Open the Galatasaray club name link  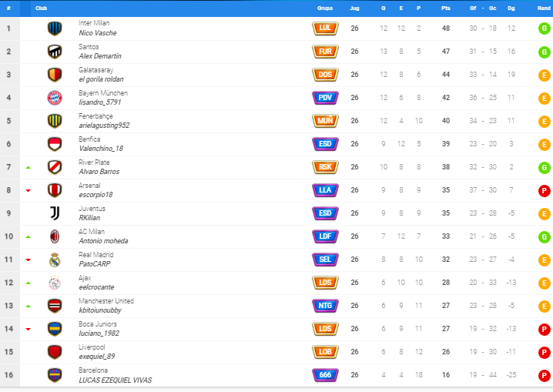click(96, 70)
